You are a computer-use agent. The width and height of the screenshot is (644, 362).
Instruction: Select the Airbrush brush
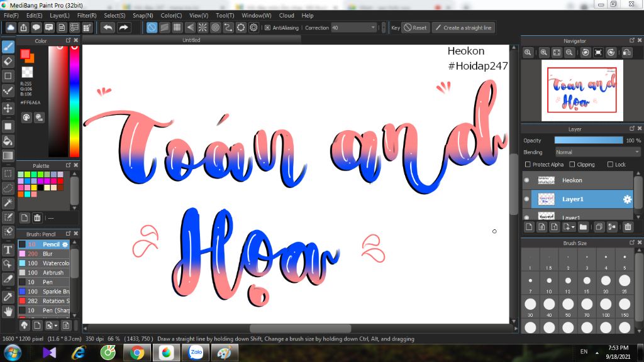pyautogui.click(x=43, y=273)
